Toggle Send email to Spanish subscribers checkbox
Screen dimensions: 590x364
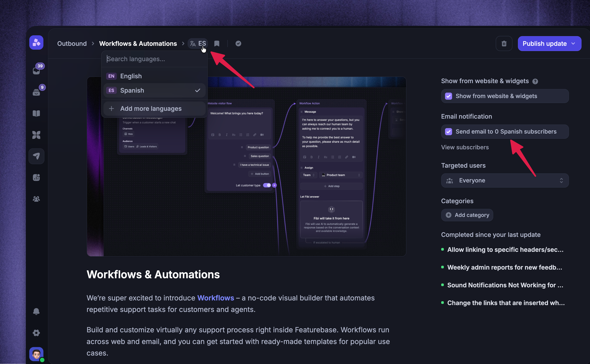449,132
